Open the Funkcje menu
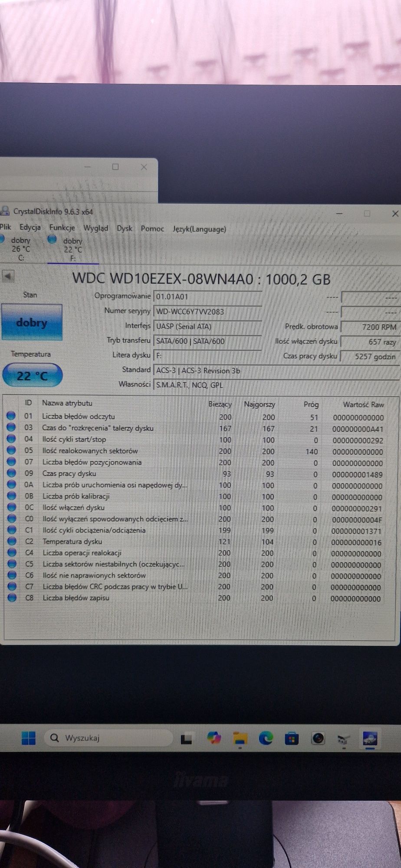 coord(62,227)
